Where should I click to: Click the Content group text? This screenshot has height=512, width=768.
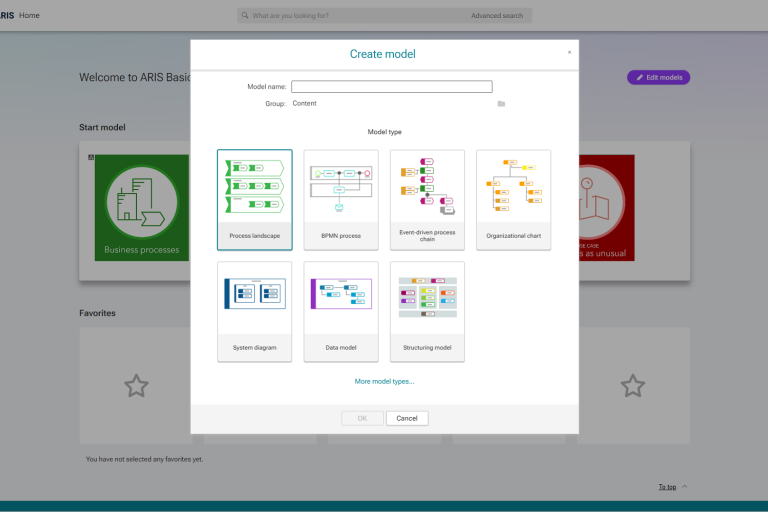click(x=305, y=103)
